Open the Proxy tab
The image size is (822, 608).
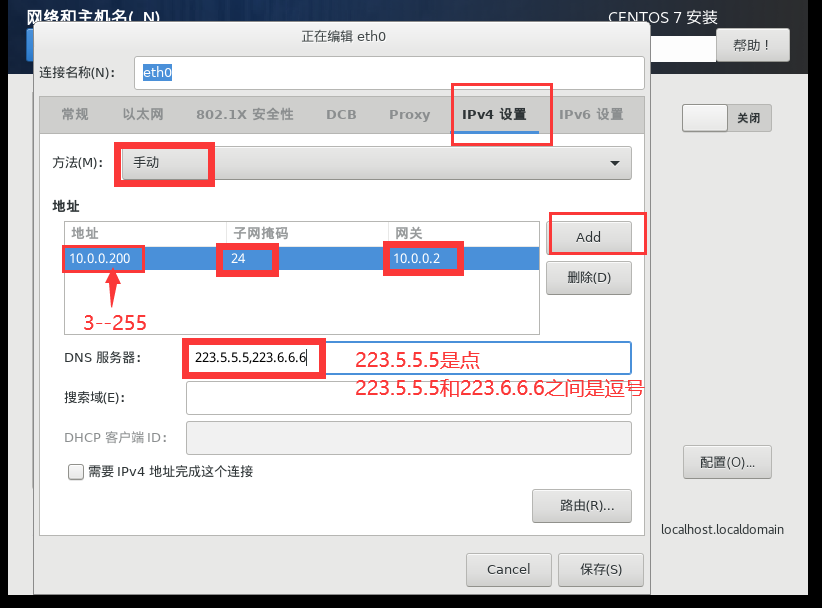(x=409, y=114)
